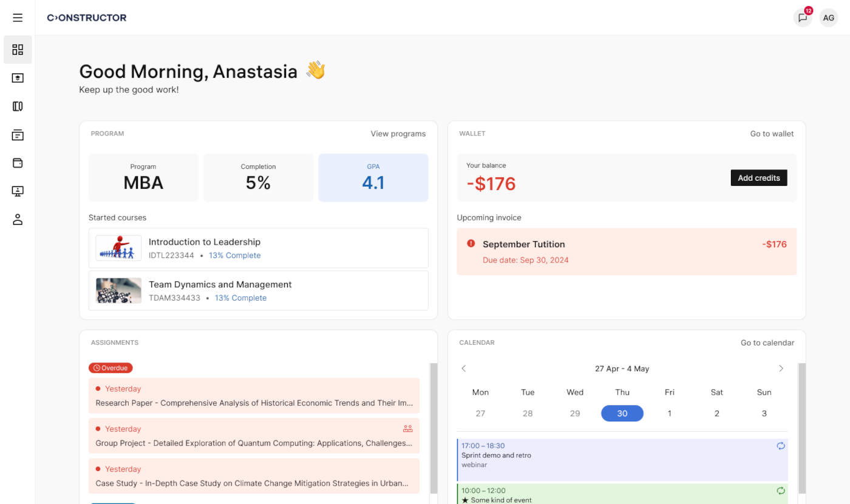The width and height of the screenshot is (850, 504).
Task: Select the Library book icon in the sidebar
Action: pos(17,106)
